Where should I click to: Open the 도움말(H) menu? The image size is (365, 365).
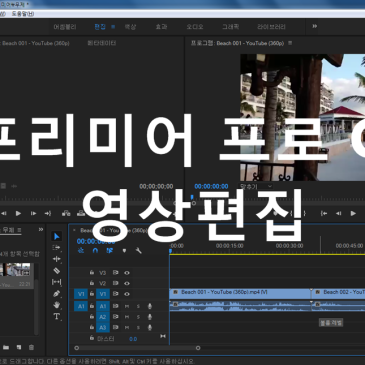(23, 14)
